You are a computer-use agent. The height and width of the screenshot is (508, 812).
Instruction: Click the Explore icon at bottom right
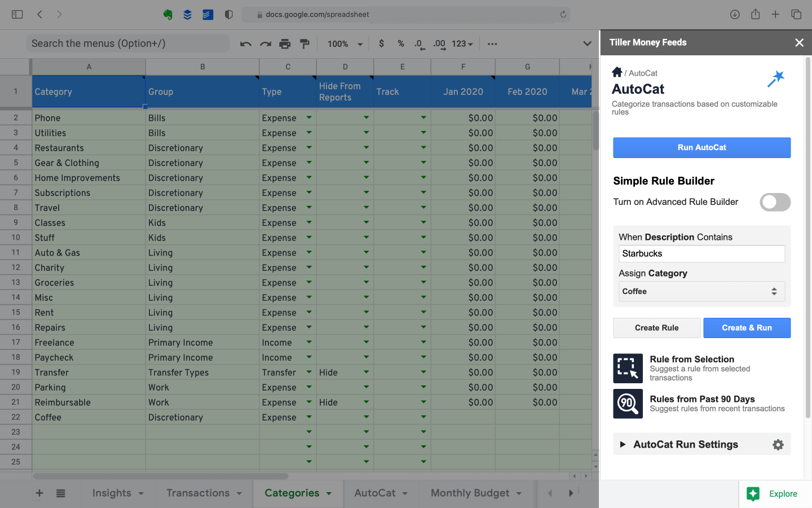point(753,494)
